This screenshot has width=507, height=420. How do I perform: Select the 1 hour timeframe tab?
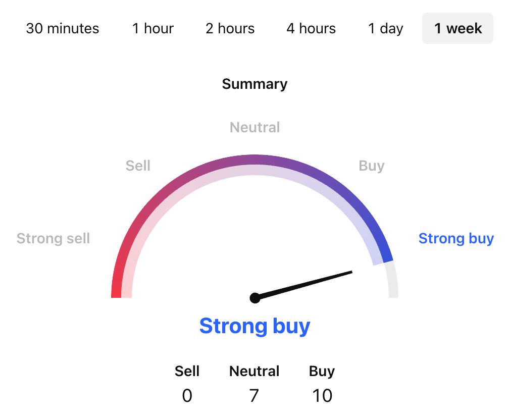153,29
